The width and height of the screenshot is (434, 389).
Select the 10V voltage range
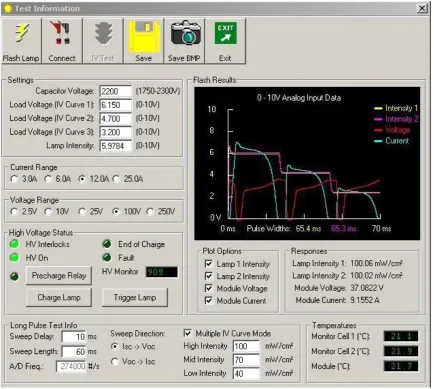tap(48, 212)
